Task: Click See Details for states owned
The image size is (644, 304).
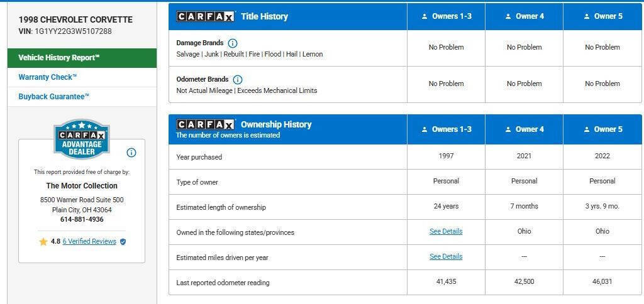Action: [446, 231]
